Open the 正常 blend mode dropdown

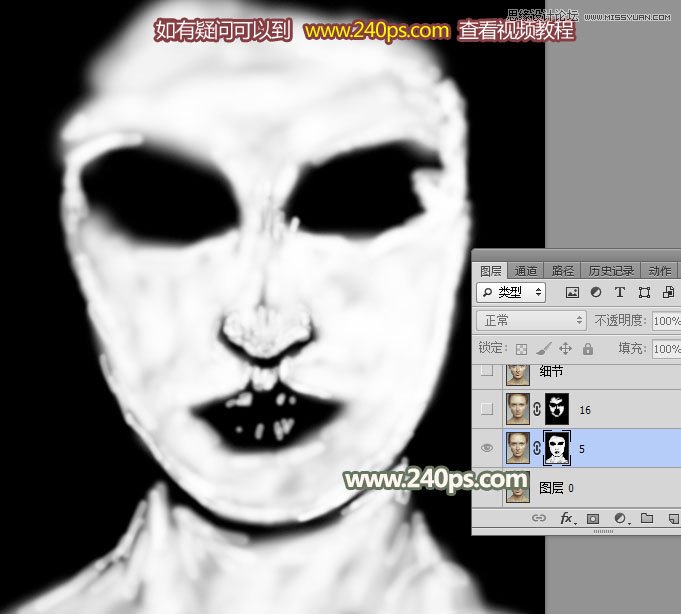[x=531, y=320]
